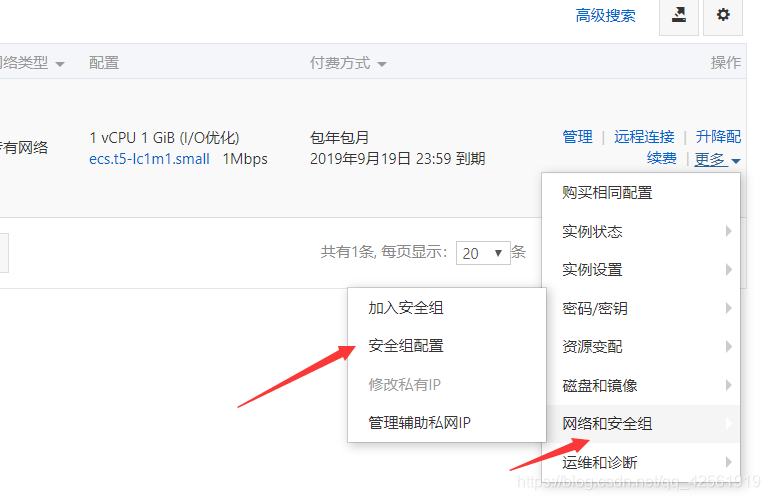This screenshot has height=500, width=770.
Task: Click the arrow next to 实例状态
Action: 729,231
